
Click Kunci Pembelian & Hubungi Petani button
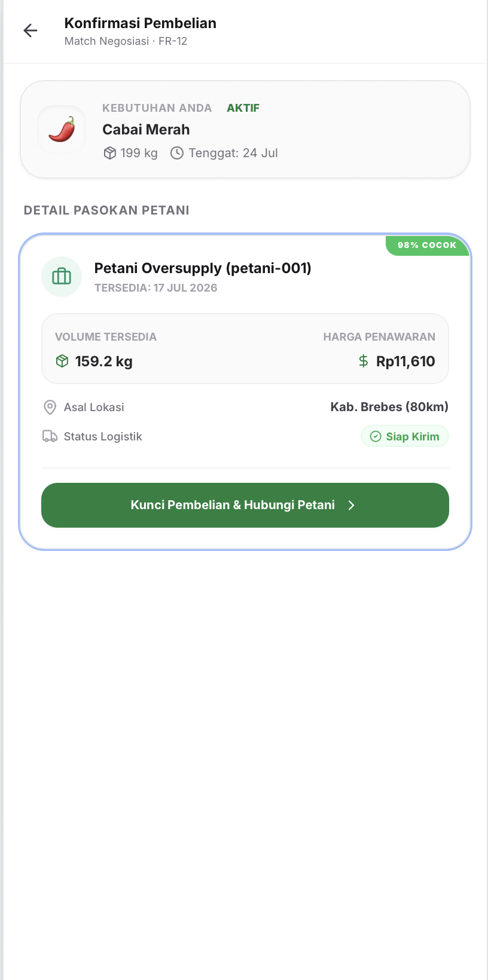coord(245,505)
